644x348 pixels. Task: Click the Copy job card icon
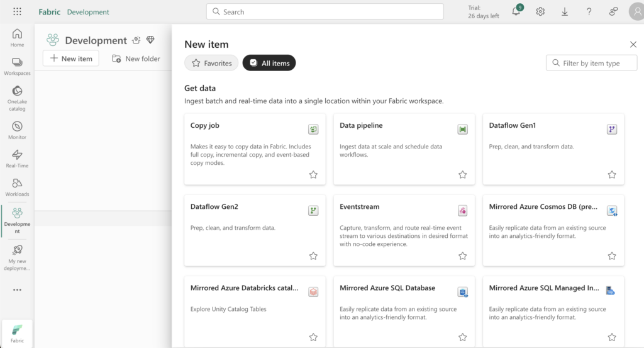pyautogui.click(x=313, y=130)
